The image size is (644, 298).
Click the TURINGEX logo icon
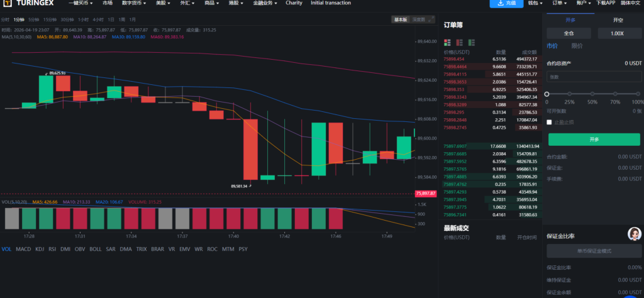pyautogui.click(x=6, y=3)
